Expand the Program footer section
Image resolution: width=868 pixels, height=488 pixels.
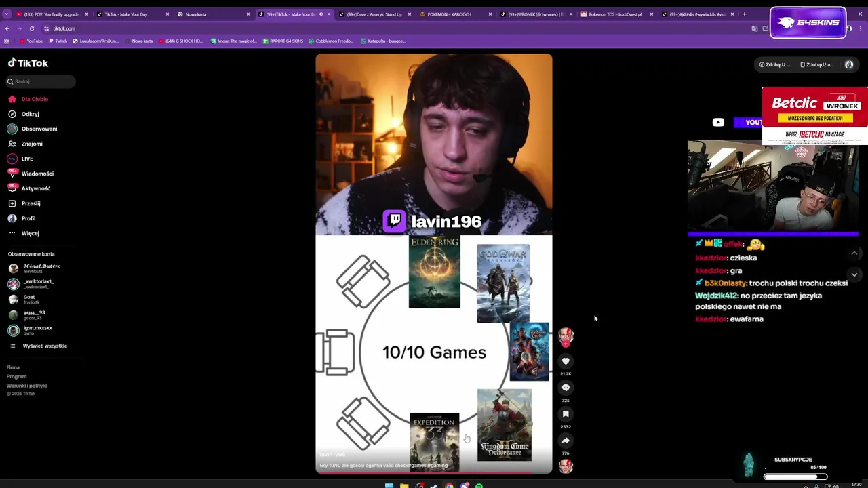[x=16, y=376]
